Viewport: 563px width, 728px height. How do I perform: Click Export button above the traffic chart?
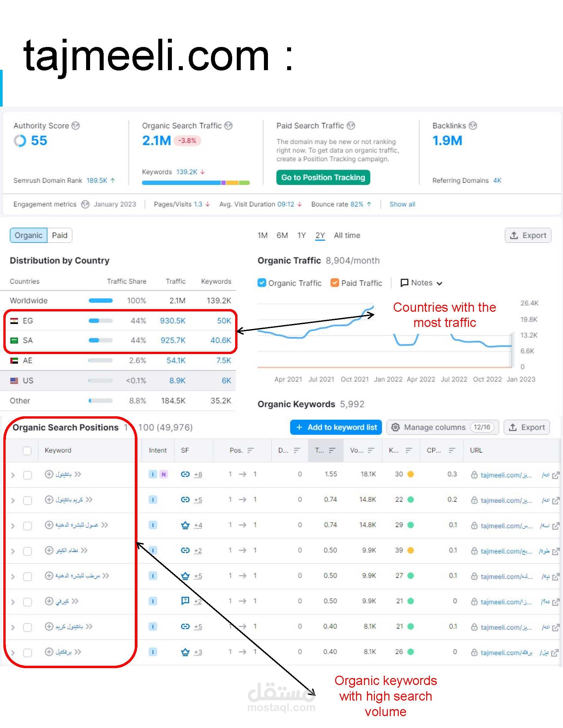(x=528, y=235)
